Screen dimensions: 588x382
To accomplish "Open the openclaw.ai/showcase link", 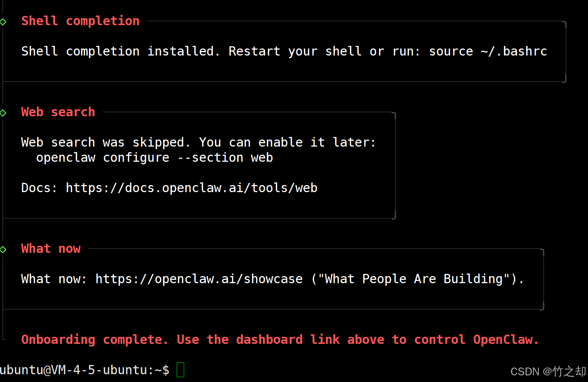I will click(x=199, y=279).
